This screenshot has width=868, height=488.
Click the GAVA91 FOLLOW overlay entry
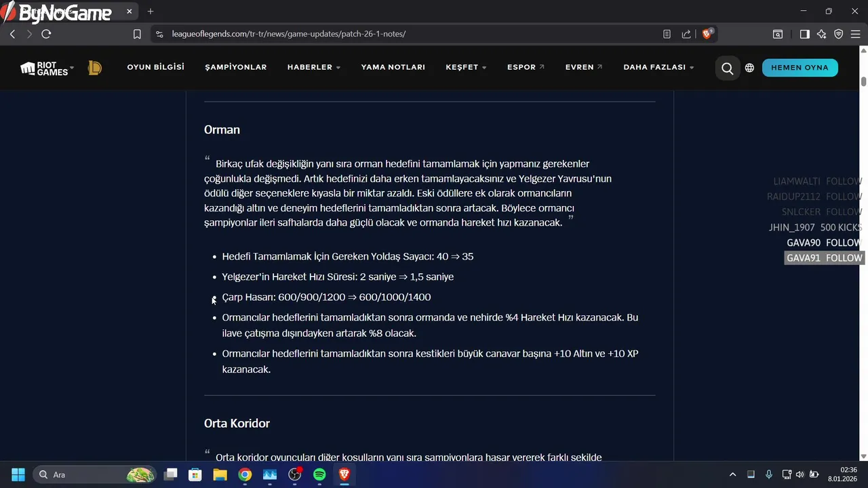(824, 258)
